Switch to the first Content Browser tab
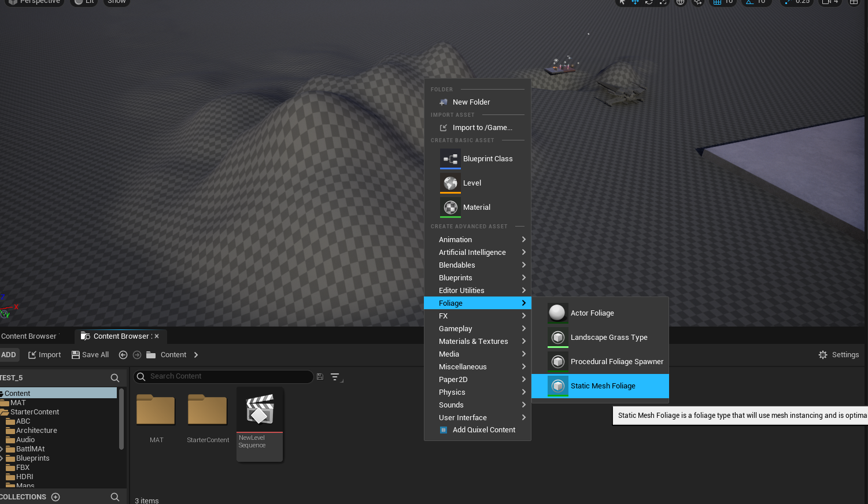 [29, 336]
